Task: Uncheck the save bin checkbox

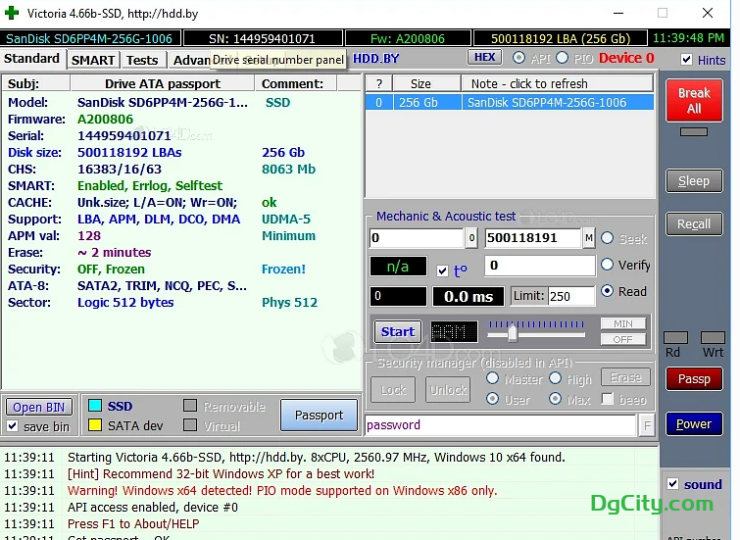Action: [13, 427]
